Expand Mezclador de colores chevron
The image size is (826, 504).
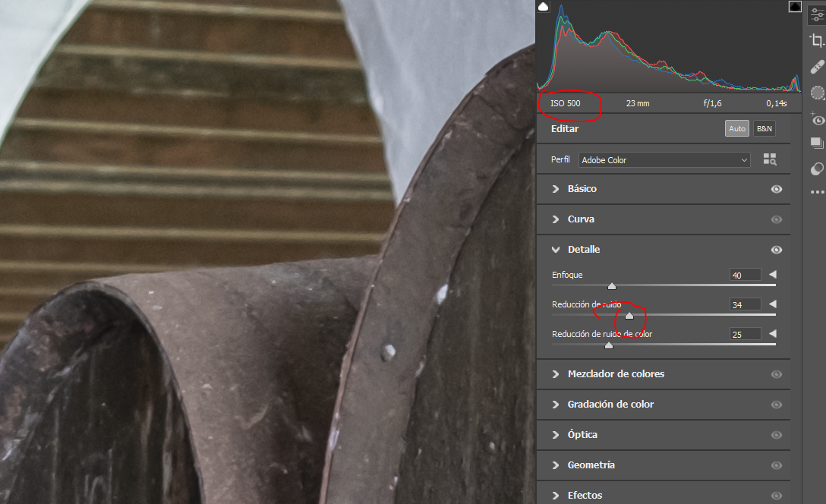[x=555, y=374]
